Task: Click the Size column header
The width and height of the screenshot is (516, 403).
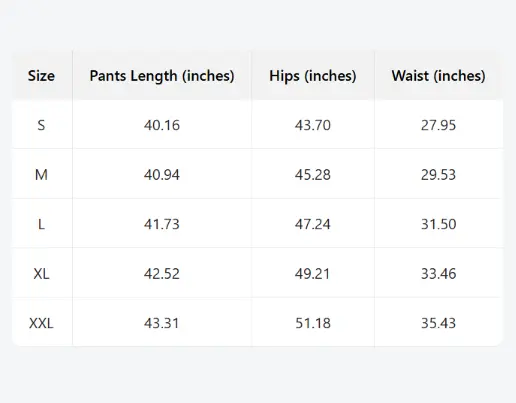Action: tap(41, 76)
